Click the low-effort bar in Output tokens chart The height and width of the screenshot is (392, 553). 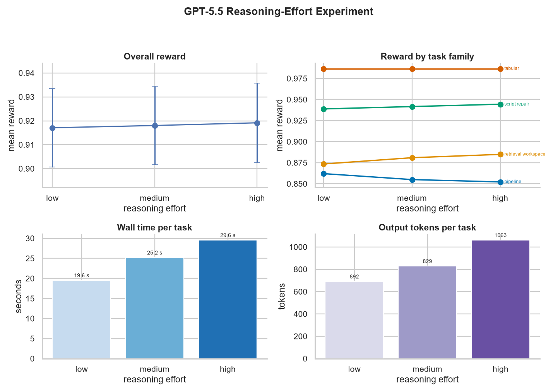click(354, 320)
